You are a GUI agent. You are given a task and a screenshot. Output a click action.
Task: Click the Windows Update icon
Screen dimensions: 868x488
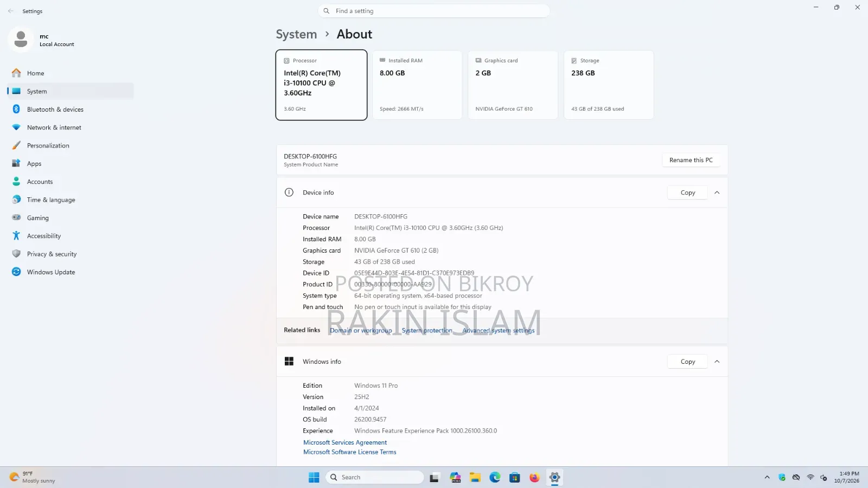coord(16,272)
